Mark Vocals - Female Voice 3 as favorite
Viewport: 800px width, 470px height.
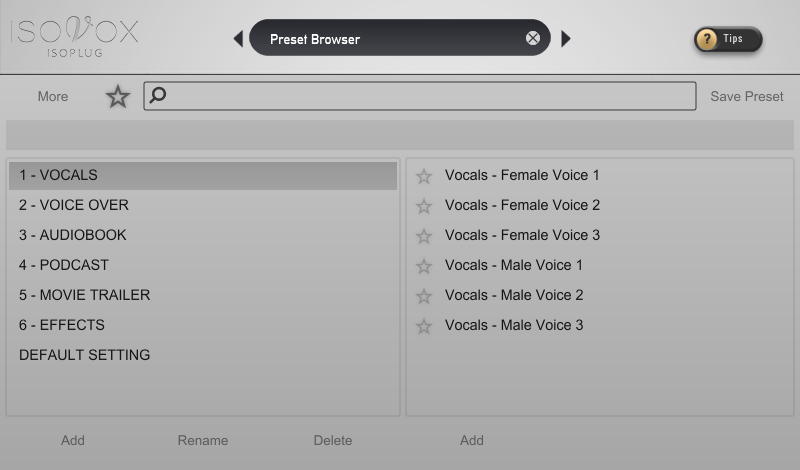point(424,236)
